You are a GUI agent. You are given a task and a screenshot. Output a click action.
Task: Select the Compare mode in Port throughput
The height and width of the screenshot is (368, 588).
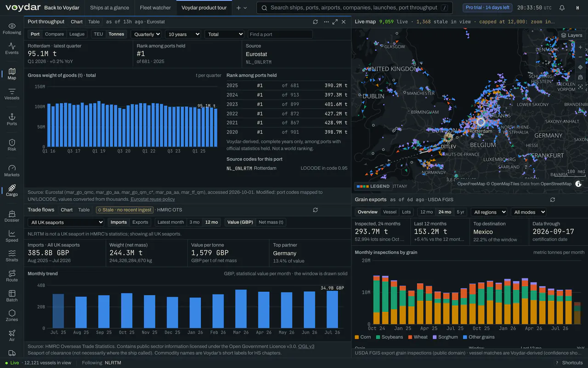pyautogui.click(x=55, y=34)
